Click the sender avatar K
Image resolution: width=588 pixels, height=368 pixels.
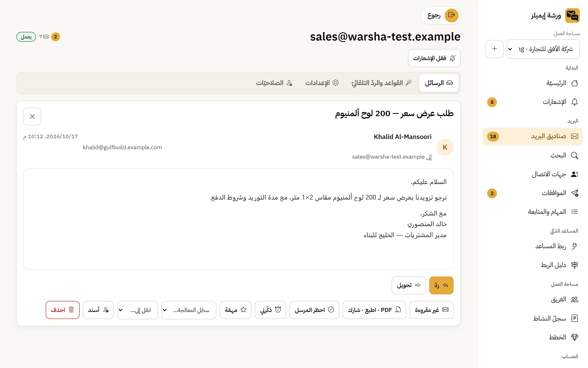tap(445, 147)
